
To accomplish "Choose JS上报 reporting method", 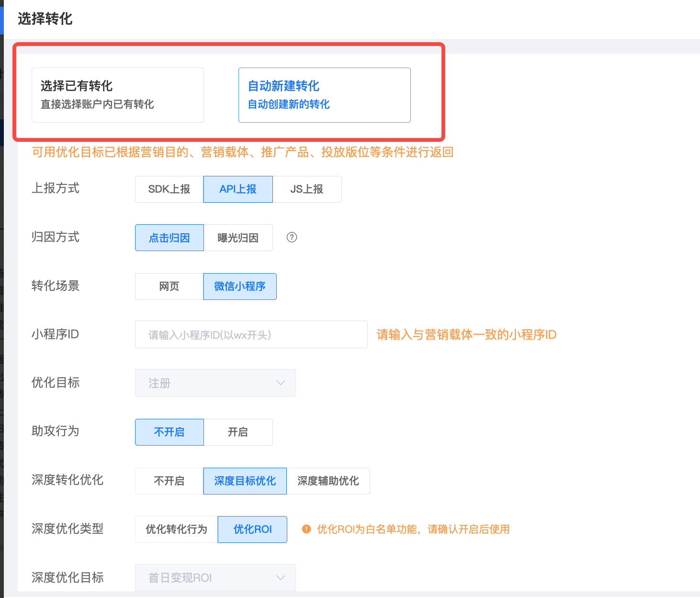I will [307, 189].
